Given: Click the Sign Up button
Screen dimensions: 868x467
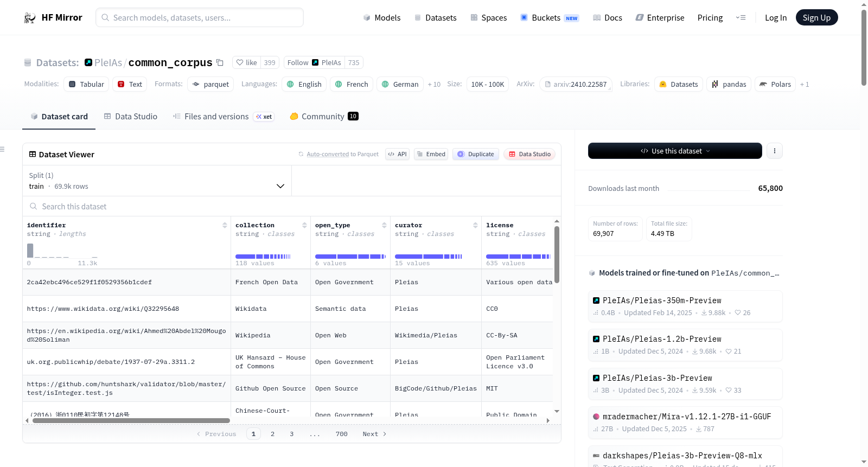Looking at the screenshot, I should pos(816,18).
